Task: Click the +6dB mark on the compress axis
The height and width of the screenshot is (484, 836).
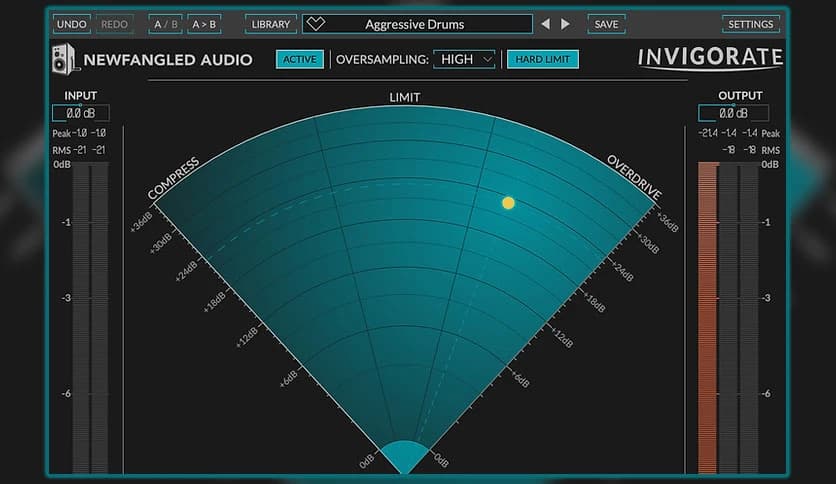Action: click(x=288, y=378)
